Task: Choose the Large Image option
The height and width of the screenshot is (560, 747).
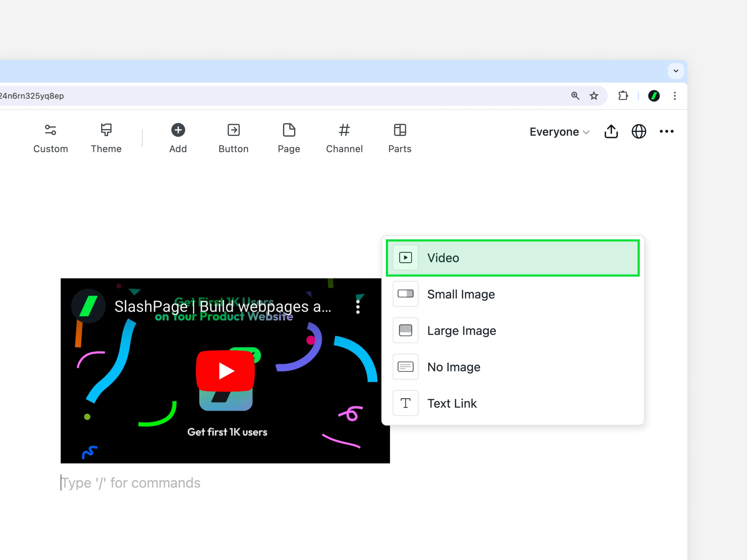Action: 512,331
